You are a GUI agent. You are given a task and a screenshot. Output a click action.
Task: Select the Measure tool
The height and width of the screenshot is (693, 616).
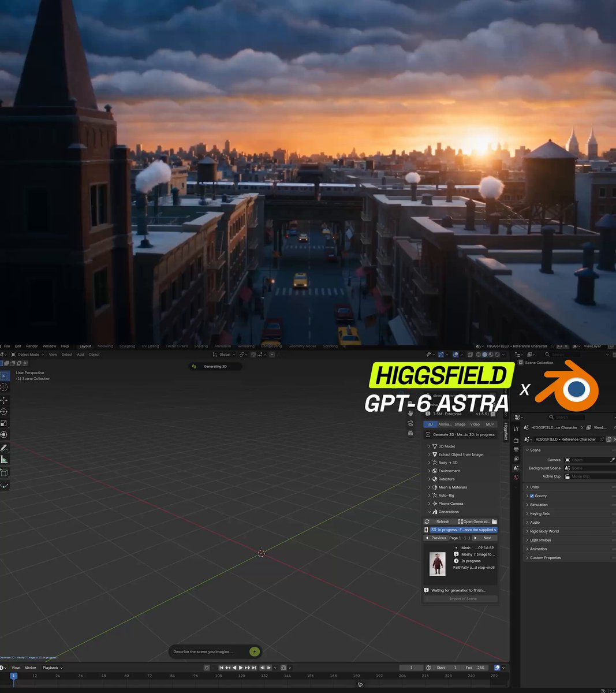(x=4, y=460)
